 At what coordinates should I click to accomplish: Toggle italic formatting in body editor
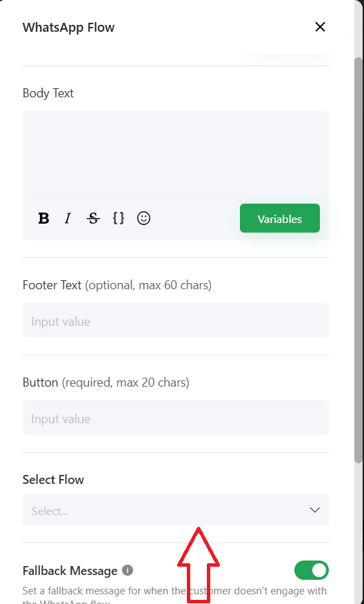(x=68, y=218)
